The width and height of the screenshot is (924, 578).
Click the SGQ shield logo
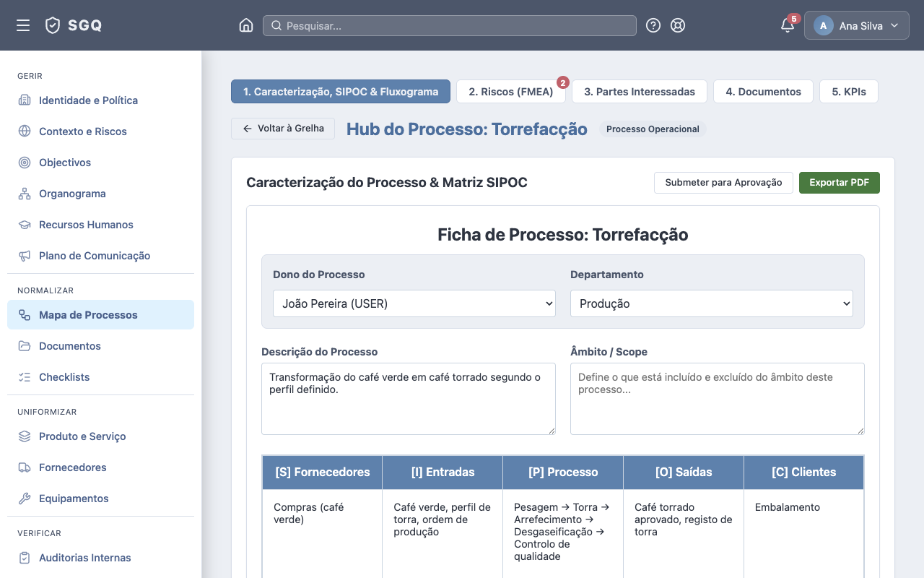(x=53, y=25)
